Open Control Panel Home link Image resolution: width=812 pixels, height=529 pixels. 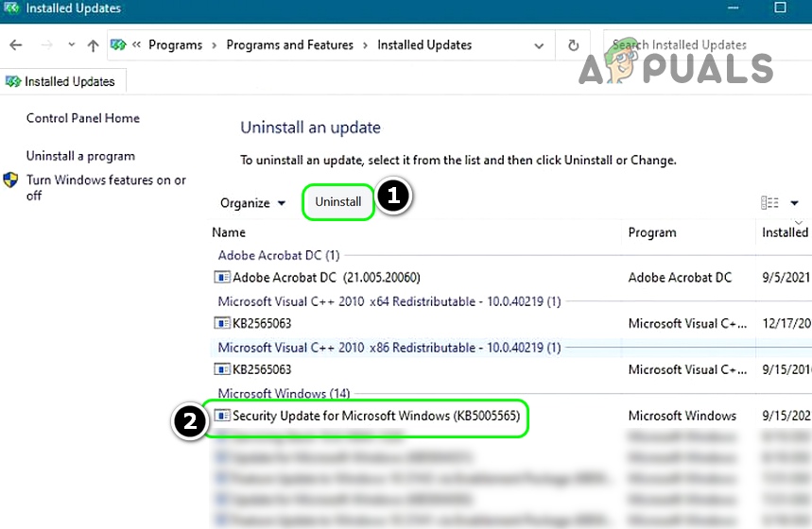point(83,118)
